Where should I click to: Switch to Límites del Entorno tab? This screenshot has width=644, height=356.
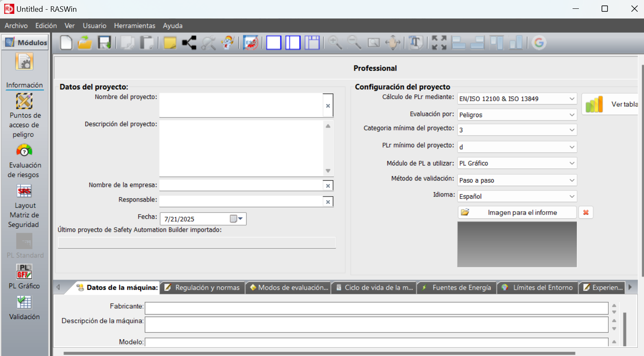tap(538, 288)
